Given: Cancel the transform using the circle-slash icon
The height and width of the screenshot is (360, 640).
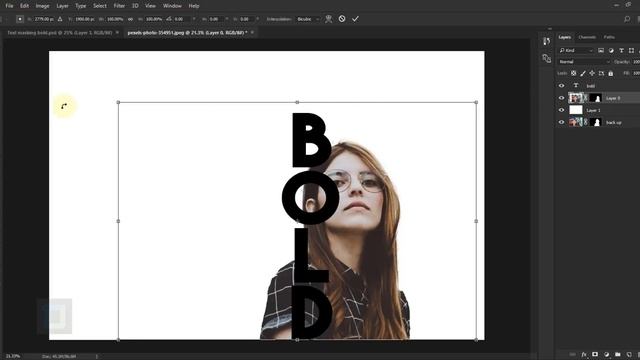Looking at the screenshot, I should click(342, 19).
